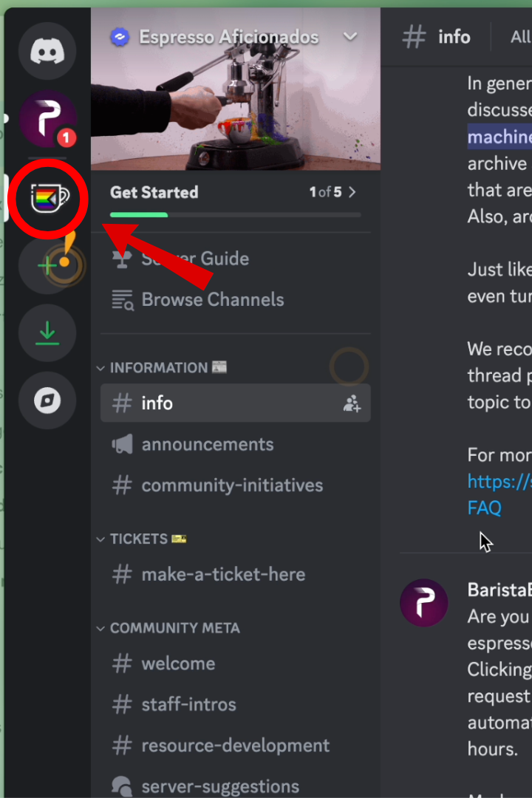Open Discord home direct messages
The width and height of the screenshot is (532, 798).
47,51
